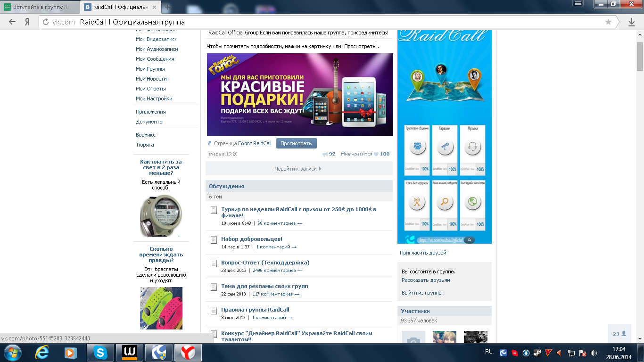Click 'Перейти к записи' bar
Viewport: 644px width, 362px height.
pos(299,169)
